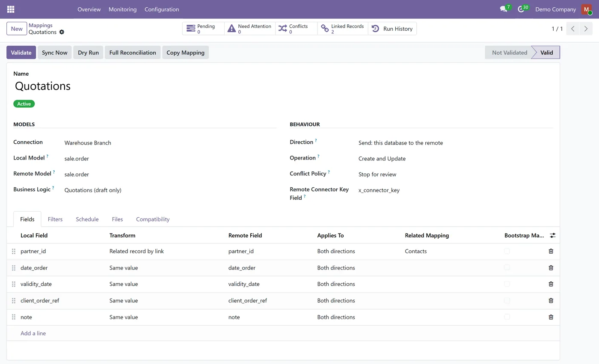Open the apps grid menu icon
The height and width of the screenshot is (364, 599).
(x=11, y=9)
